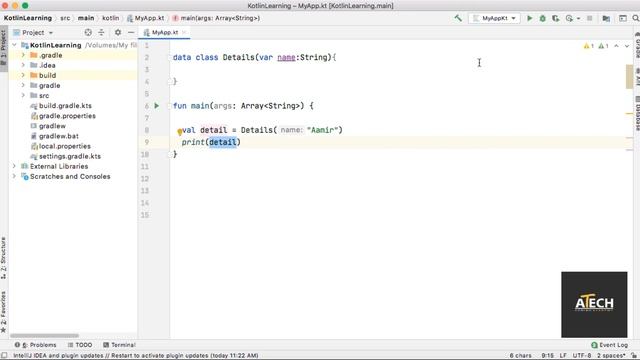Image resolution: width=640 pixels, height=360 pixels.
Task: Click the 2 spaces indent setting
Action: pos(611,356)
